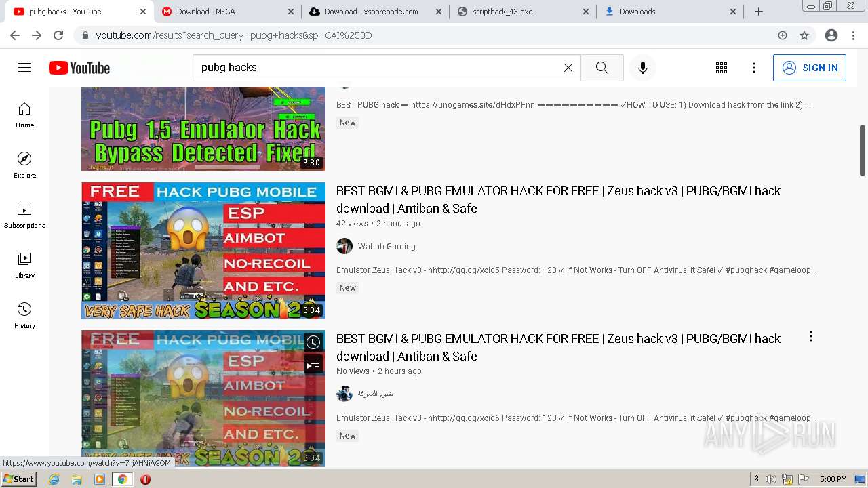Viewport: 868px width, 488px height.
Task: Open History in the sidebar
Action: (x=24, y=316)
